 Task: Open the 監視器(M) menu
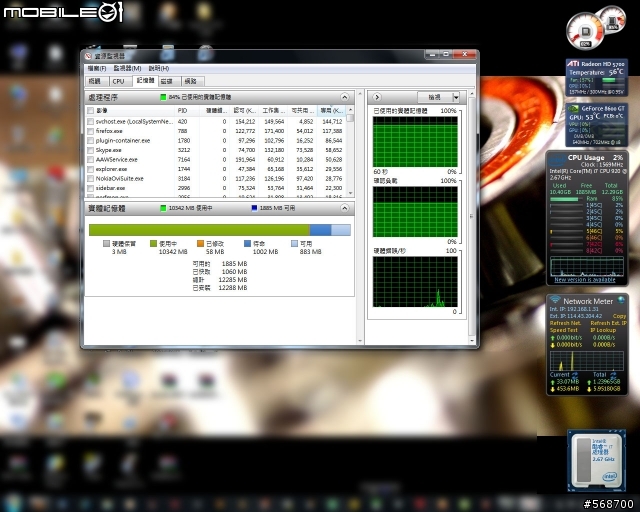(x=127, y=68)
